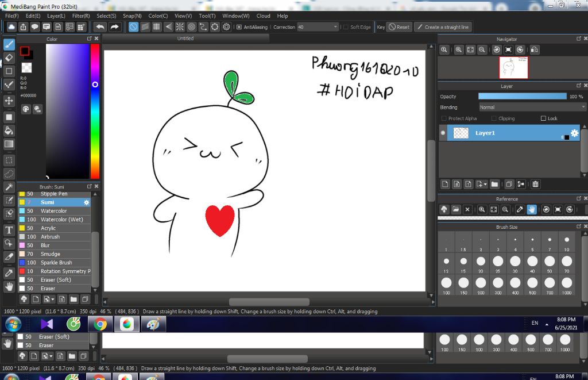Image resolution: width=588 pixels, height=380 pixels.
Task: Pick the Eyedropper tool in left toolbar
Action: coord(9,273)
